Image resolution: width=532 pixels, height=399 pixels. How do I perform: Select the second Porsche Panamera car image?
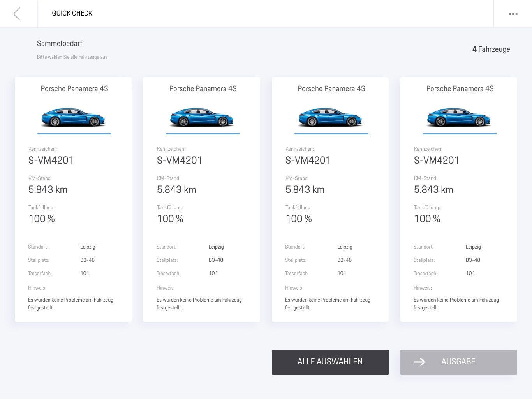pos(202,117)
